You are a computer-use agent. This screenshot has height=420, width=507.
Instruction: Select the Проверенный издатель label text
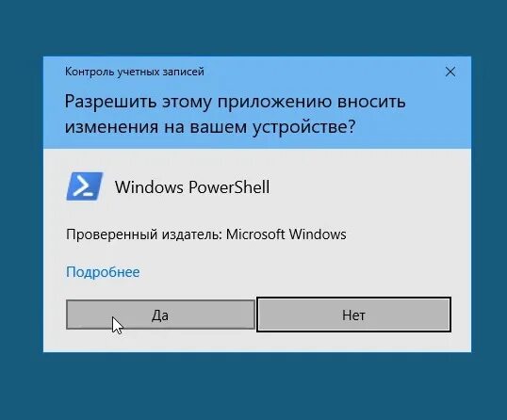point(144,234)
